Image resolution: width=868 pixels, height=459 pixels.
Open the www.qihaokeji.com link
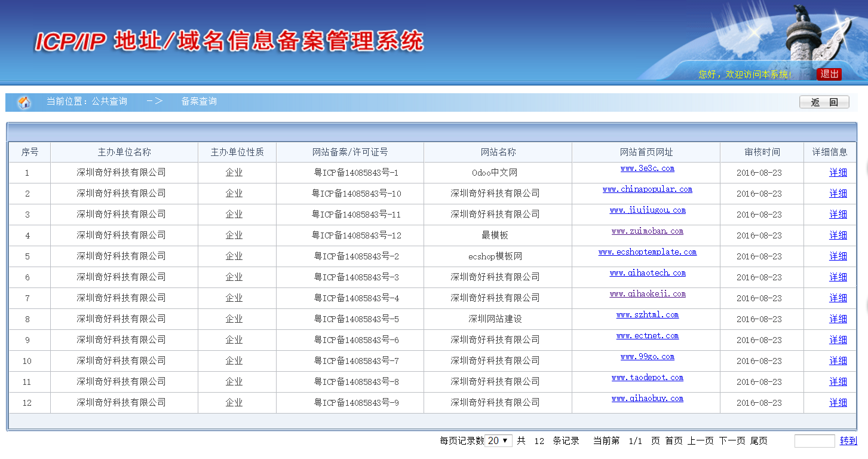pyautogui.click(x=648, y=294)
